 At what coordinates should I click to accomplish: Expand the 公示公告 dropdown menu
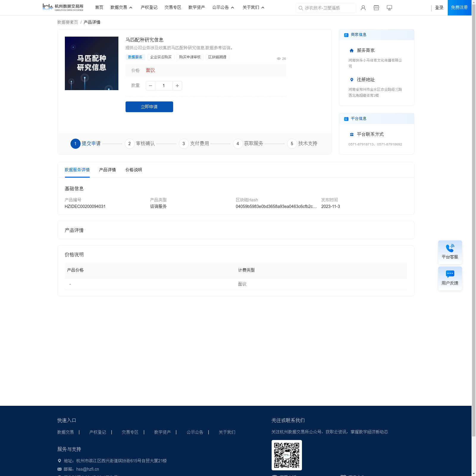point(223,7)
